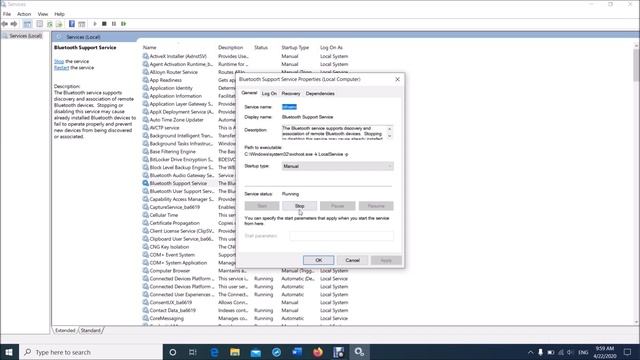Click the Services gear icon in the taskbar
Image resolution: width=640 pixels, height=360 pixels.
pyautogui.click(x=359, y=352)
